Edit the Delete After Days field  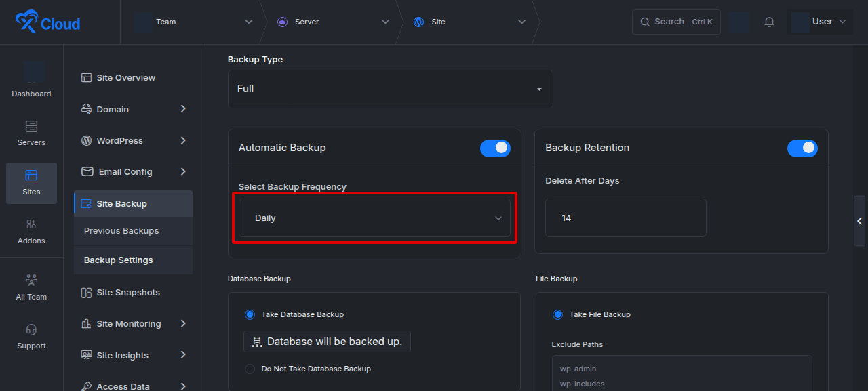(x=626, y=218)
